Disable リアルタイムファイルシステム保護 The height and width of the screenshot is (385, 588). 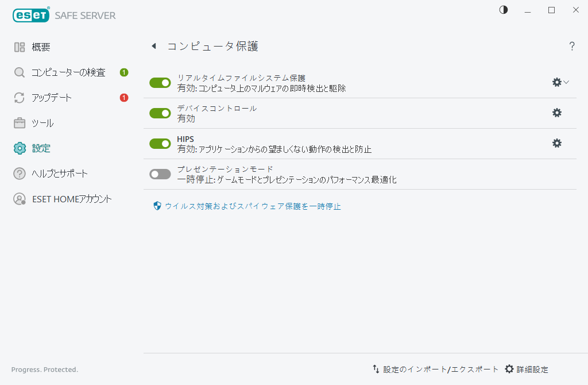pyautogui.click(x=160, y=82)
